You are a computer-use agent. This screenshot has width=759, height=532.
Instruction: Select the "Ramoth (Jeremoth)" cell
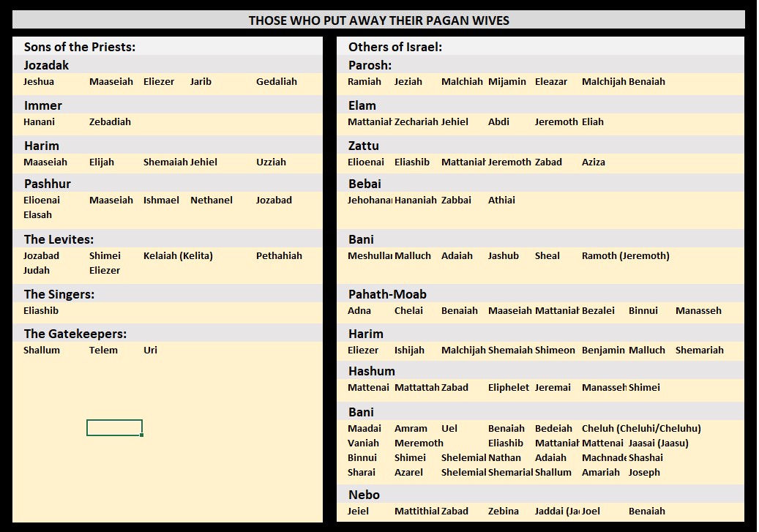tap(625, 256)
